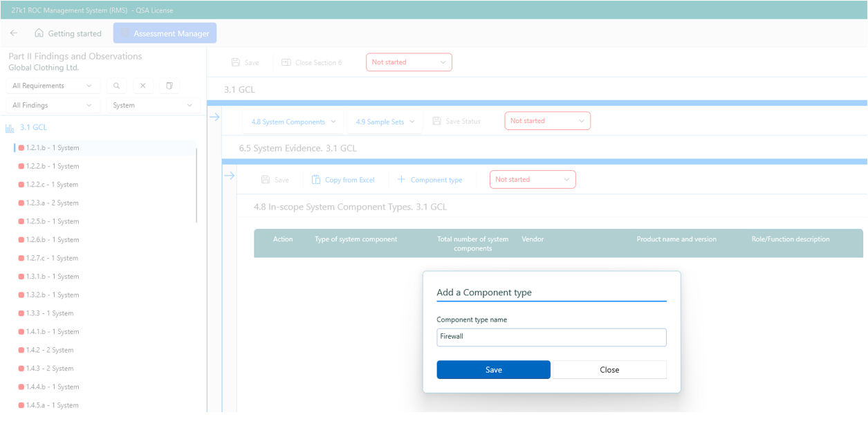Viewport: 868px width, 426px height.
Task: Click the arrow icon left of Copy from Excel
Action: pos(229,176)
